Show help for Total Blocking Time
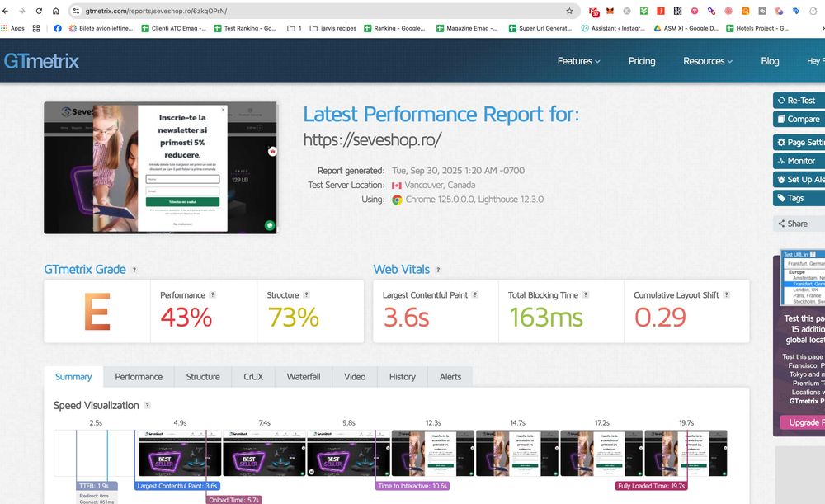Image resolution: width=825 pixels, height=504 pixels. [x=586, y=294]
